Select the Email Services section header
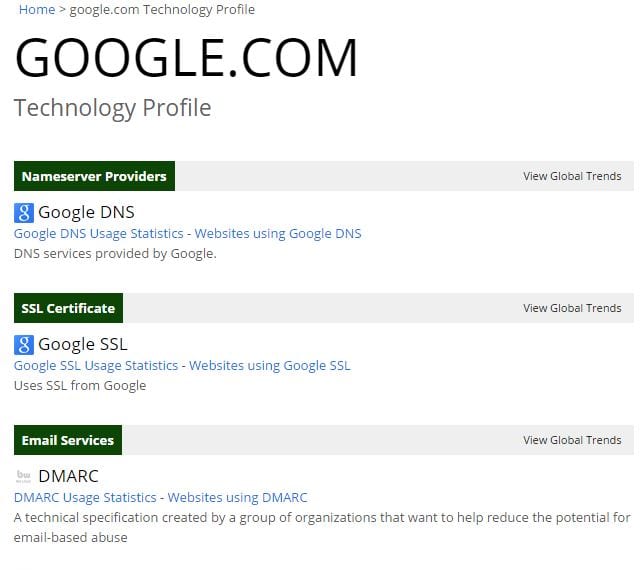Screen dimensions: 640x570 pyautogui.click(x=68, y=440)
